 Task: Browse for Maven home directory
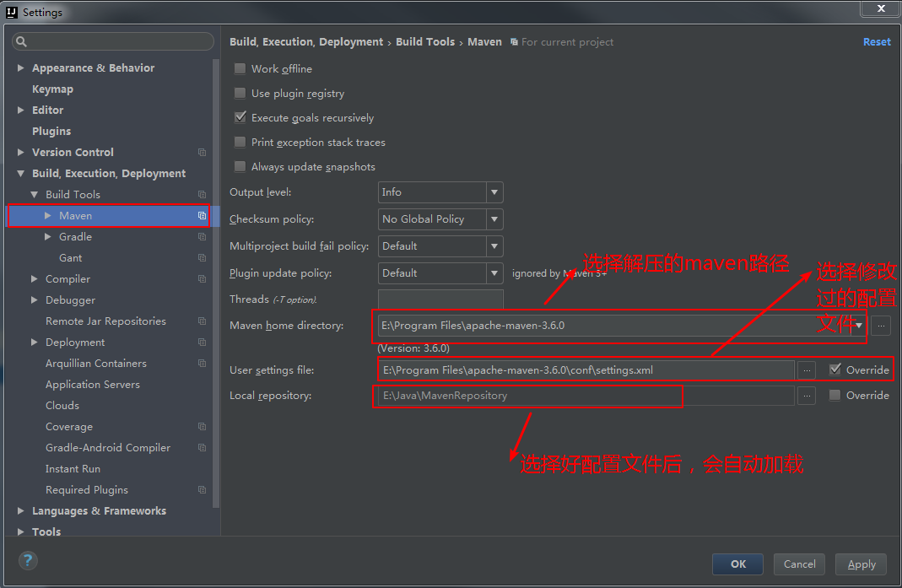coord(881,326)
